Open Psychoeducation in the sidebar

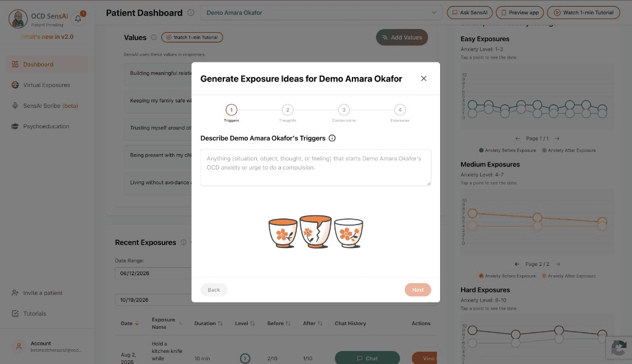pos(47,126)
